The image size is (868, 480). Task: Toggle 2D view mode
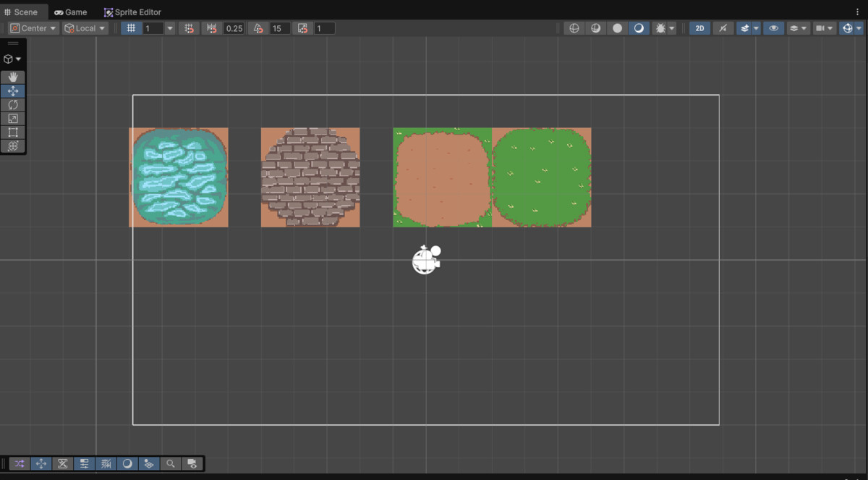[699, 28]
